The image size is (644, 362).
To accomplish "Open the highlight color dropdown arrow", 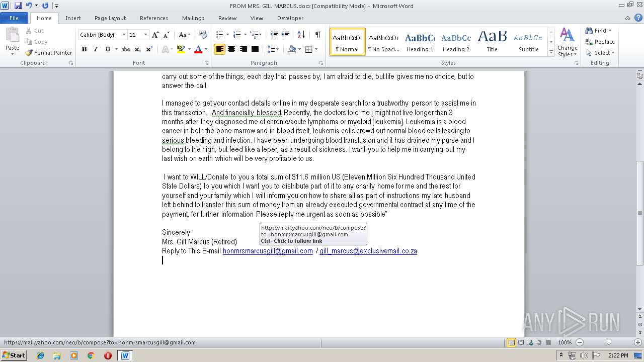I will pos(189,49).
